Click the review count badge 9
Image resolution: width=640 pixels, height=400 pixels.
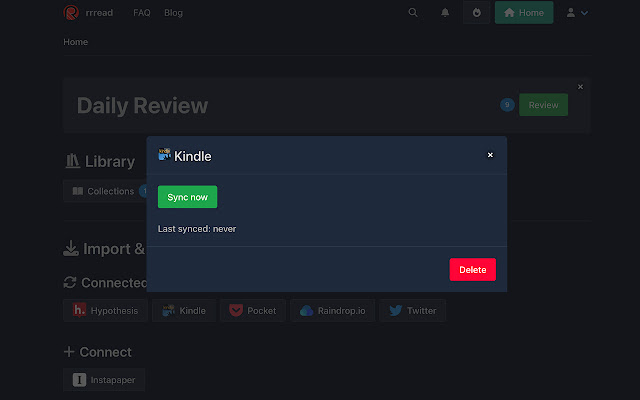click(507, 105)
